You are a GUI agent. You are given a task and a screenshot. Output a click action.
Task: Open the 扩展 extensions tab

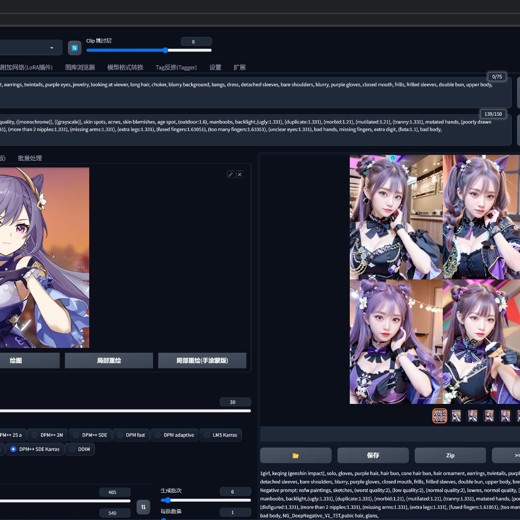240,67
